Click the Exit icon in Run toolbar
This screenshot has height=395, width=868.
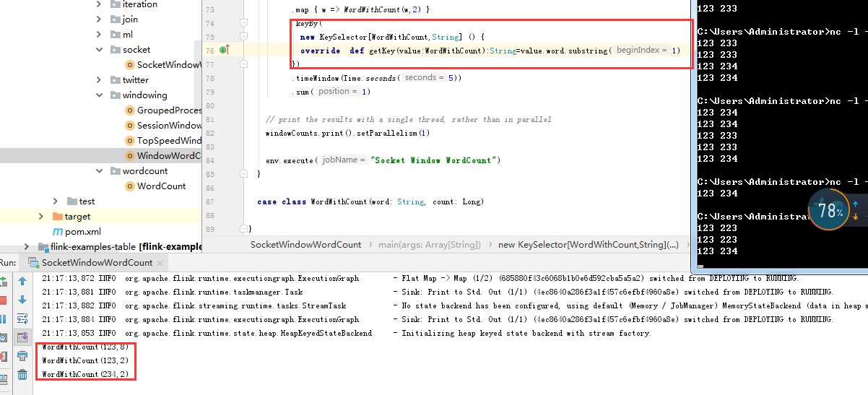3,356
